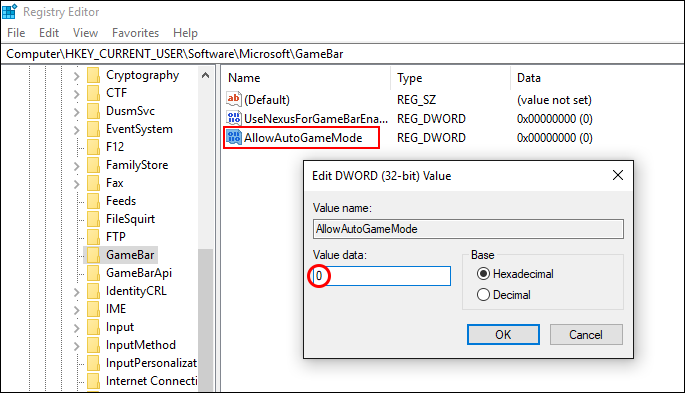Select the InputMethod folder icon

tap(93, 345)
